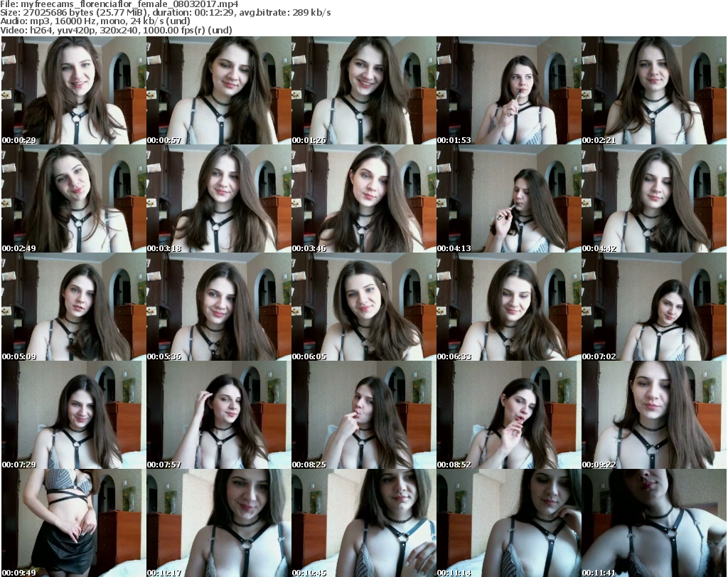
Task: Open the thumbnail at 00:06:33
Action: point(508,307)
